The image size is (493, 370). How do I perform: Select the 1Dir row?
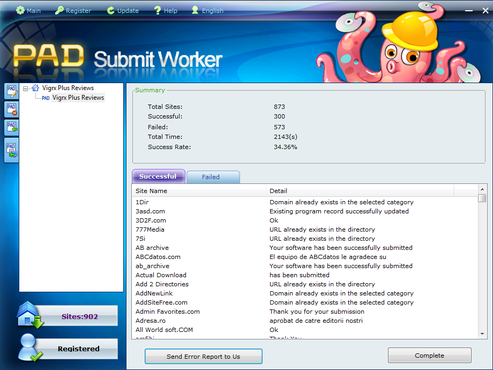[305, 202]
